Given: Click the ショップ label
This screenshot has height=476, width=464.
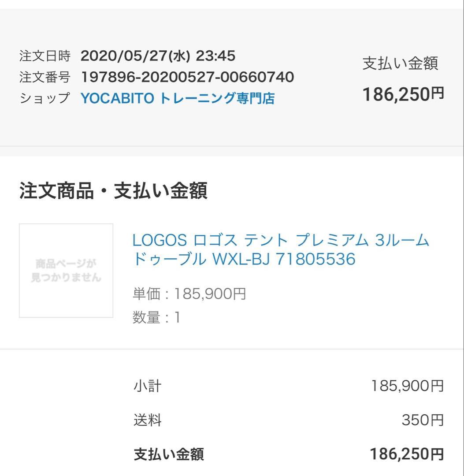Looking at the screenshot, I should tap(45, 98).
